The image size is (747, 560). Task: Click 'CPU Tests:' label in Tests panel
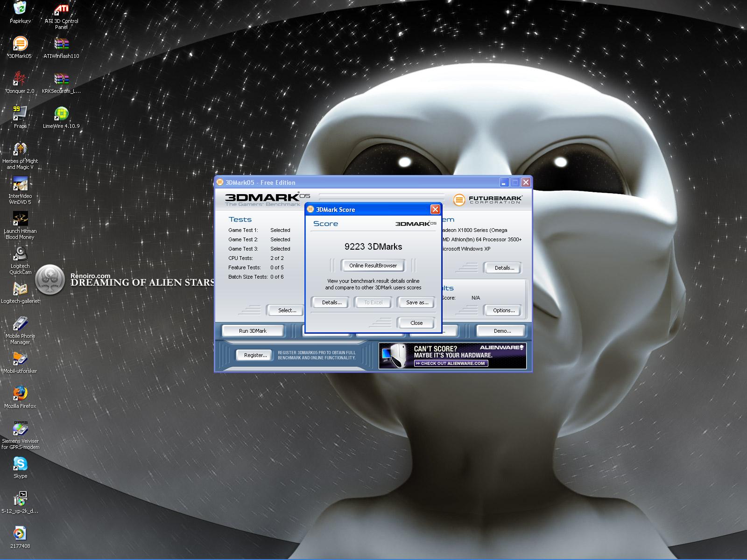[x=240, y=258]
